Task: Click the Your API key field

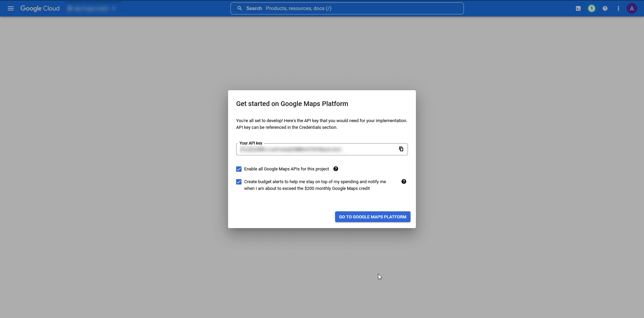Action: click(315, 149)
